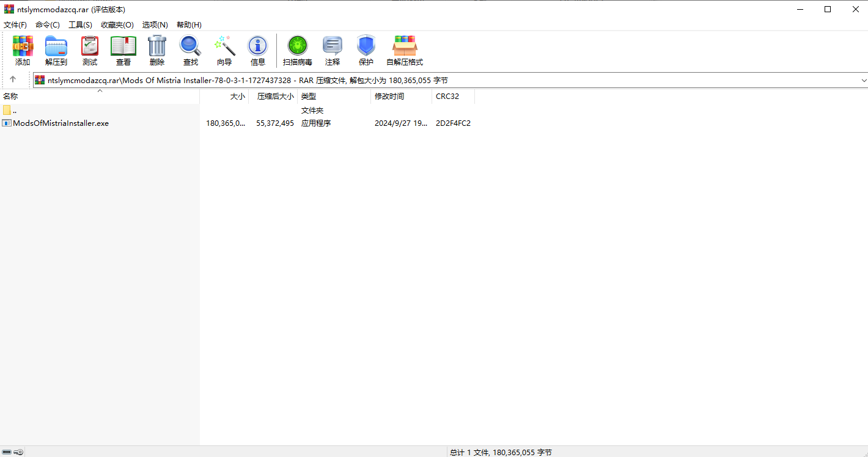Screen dimensions: 868x457
Task: Click the 删除 (Delete) trash icon
Action: [x=157, y=46]
